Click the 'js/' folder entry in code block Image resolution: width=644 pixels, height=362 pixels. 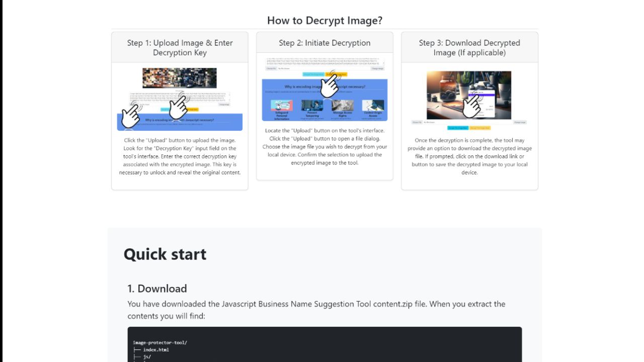[x=147, y=356]
